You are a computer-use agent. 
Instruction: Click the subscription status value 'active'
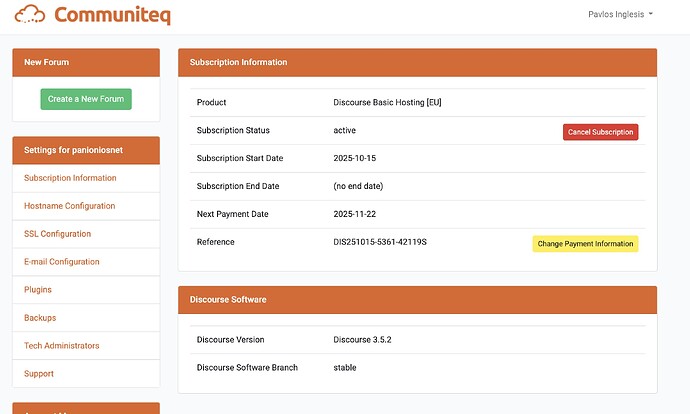click(x=345, y=130)
